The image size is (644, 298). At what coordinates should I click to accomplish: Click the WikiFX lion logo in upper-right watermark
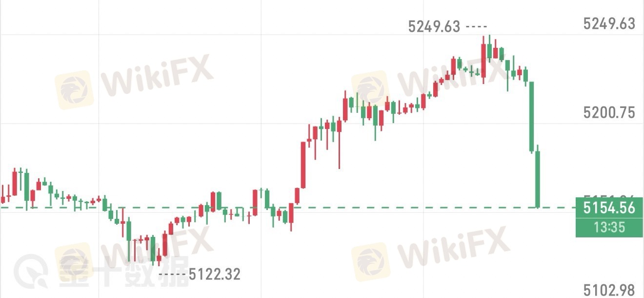371,89
